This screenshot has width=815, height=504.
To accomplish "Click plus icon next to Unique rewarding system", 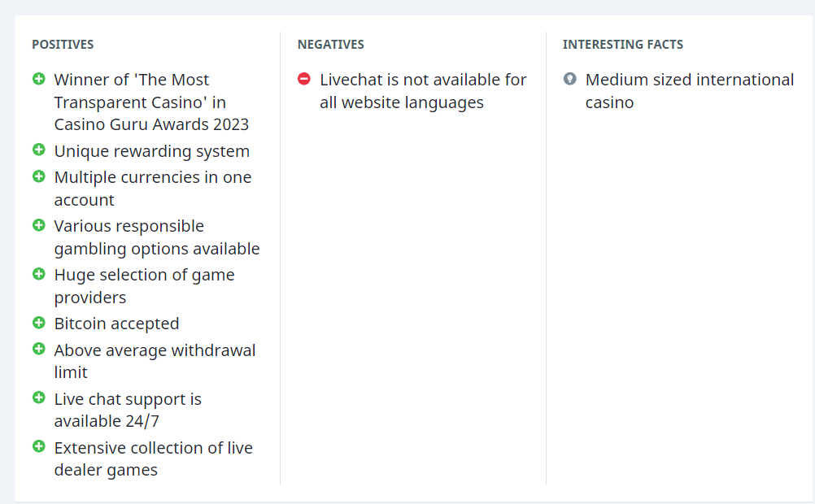I will click(38, 150).
